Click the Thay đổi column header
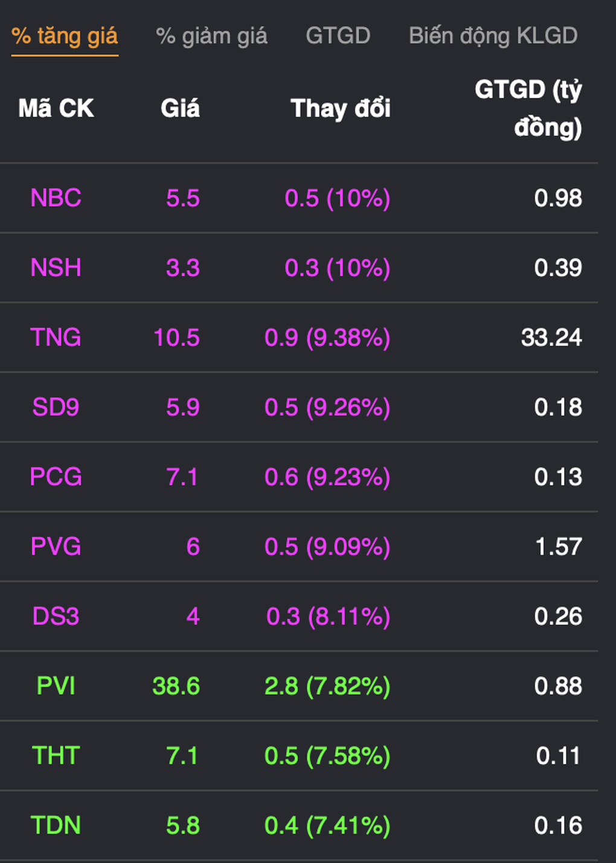 click(340, 109)
